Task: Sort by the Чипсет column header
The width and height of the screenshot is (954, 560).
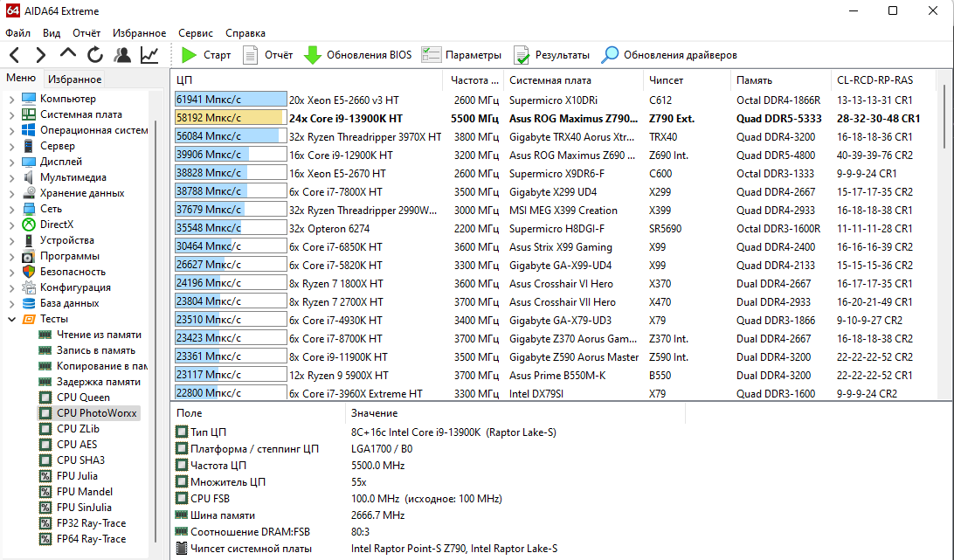Action: click(687, 80)
